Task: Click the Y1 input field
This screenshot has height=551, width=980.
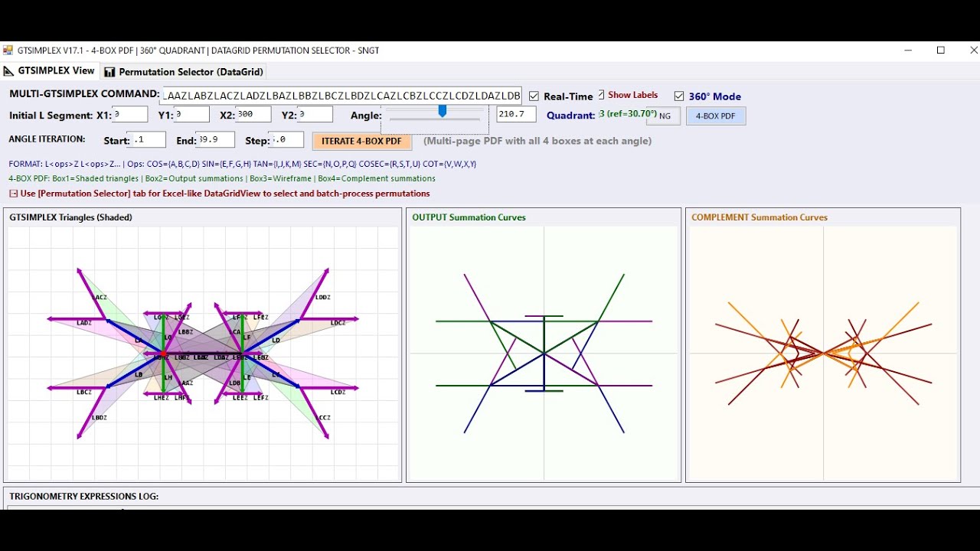Action: [x=191, y=115]
